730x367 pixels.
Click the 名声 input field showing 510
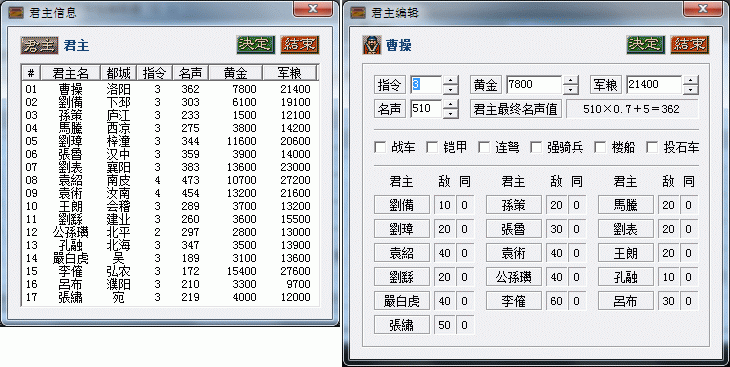click(x=426, y=109)
